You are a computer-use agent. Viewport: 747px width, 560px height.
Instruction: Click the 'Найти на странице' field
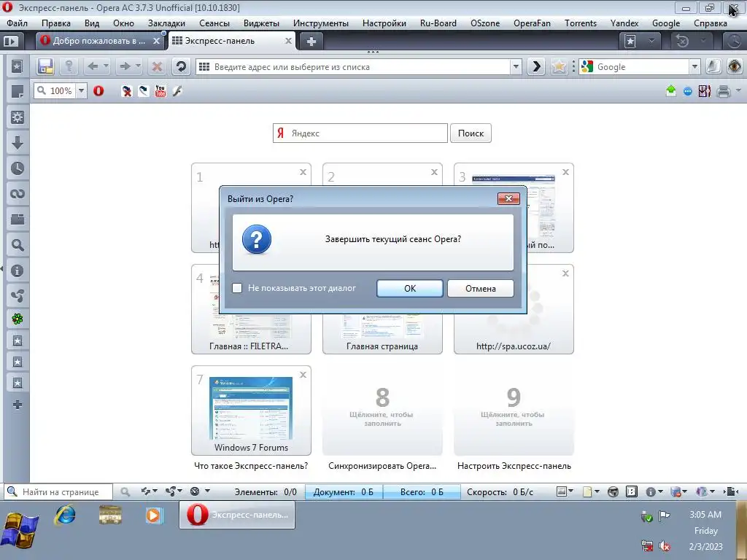coord(58,492)
